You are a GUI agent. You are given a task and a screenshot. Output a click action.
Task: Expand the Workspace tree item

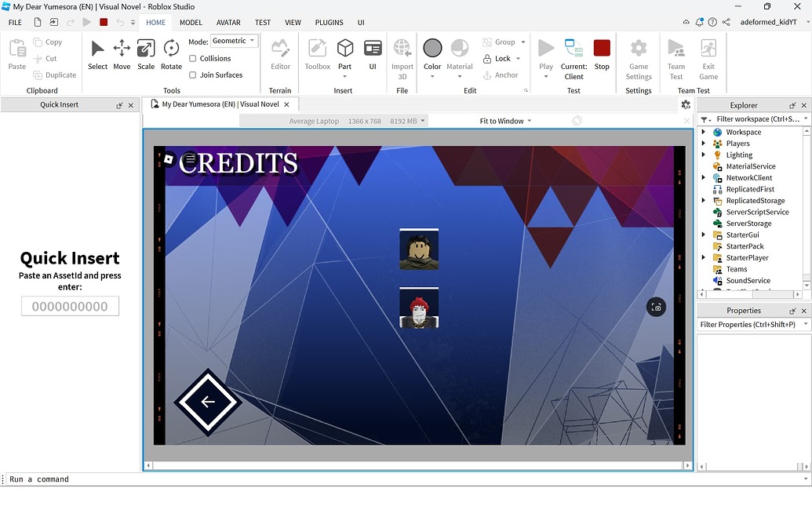point(703,132)
